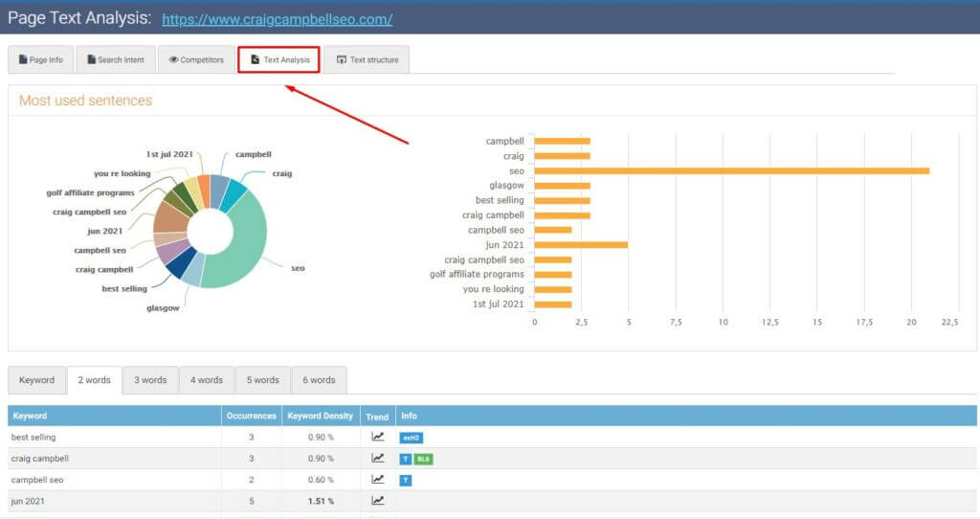Image resolution: width=980 pixels, height=519 pixels.
Task: Open the 4 words tab
Action: point(207,379)
